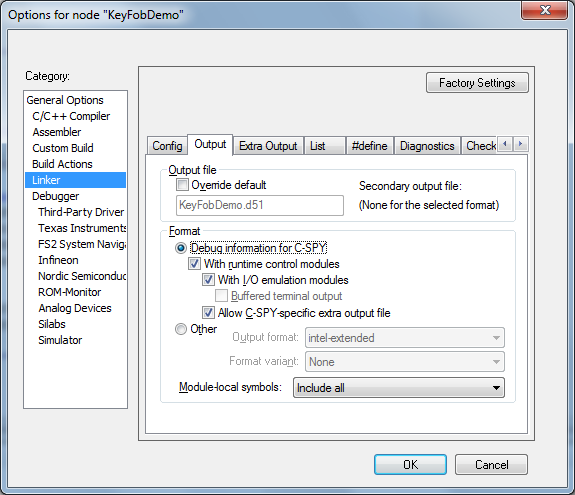Viewport: 575px width, 495px height.
Task: Open the Output format dropdown
Action: pyautogui.click(x=405, y=338)
